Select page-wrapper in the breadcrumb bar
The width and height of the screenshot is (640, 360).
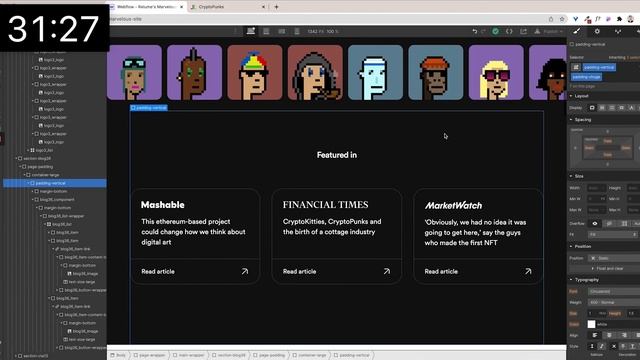150,355
